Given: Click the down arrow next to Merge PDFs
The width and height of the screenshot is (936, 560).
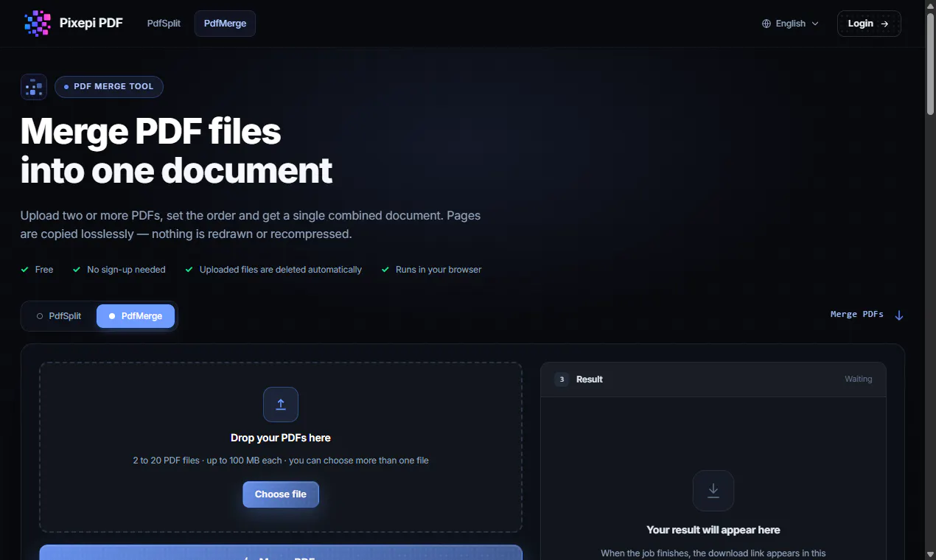Looking at the screenshot, I should [x=898, y=315].
